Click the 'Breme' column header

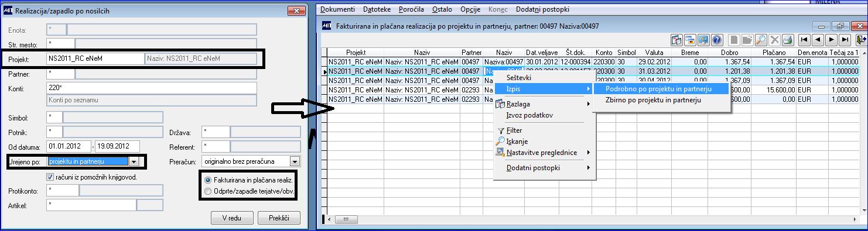click(x=690, y=52)
